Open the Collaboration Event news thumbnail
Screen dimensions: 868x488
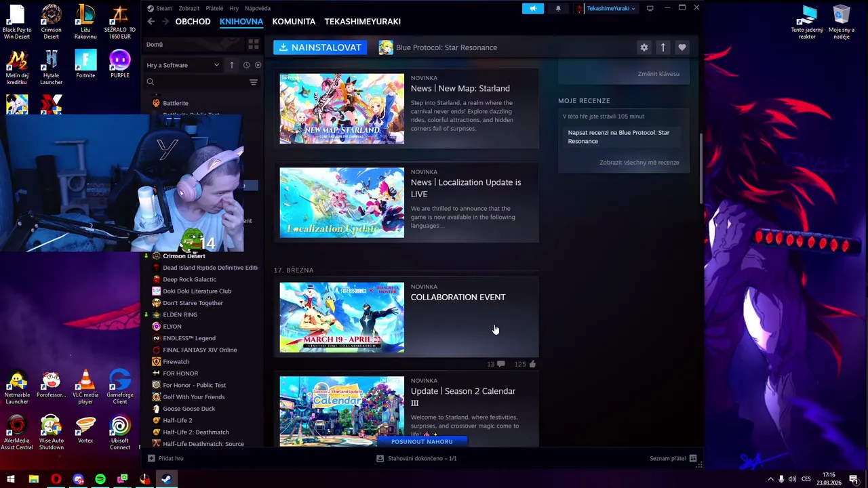342,317
